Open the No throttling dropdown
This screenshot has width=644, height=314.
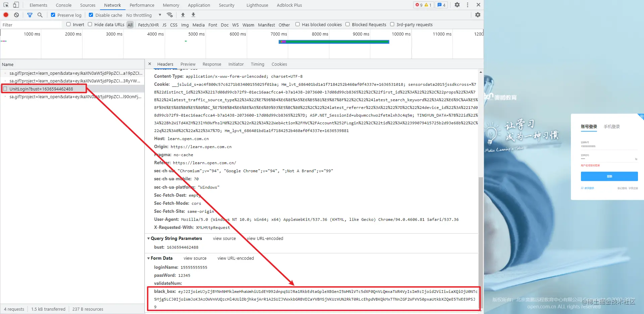144,15
